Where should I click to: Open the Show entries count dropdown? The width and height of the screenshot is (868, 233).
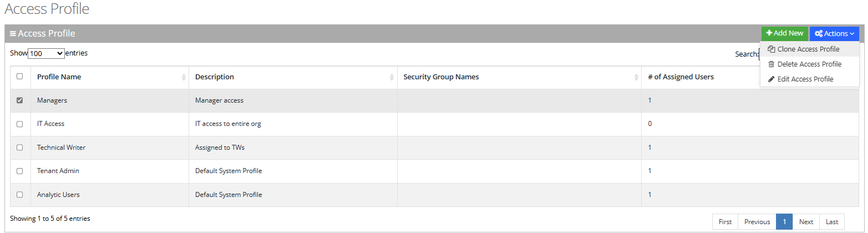pos(46,54)
